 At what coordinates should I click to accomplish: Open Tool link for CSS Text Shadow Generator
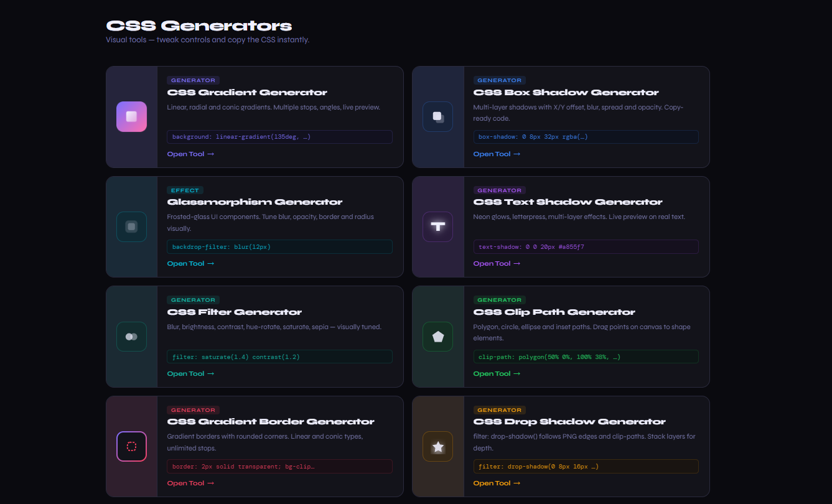497,264
